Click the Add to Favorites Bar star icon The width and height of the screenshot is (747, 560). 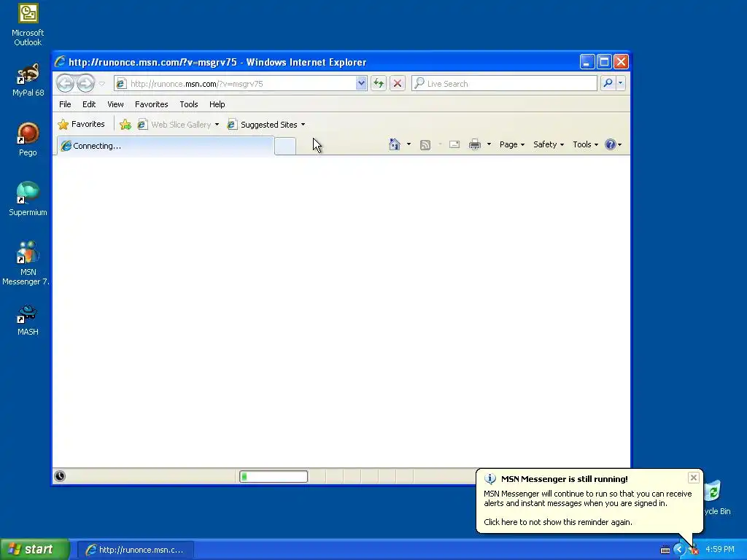[x=125, y=125]
